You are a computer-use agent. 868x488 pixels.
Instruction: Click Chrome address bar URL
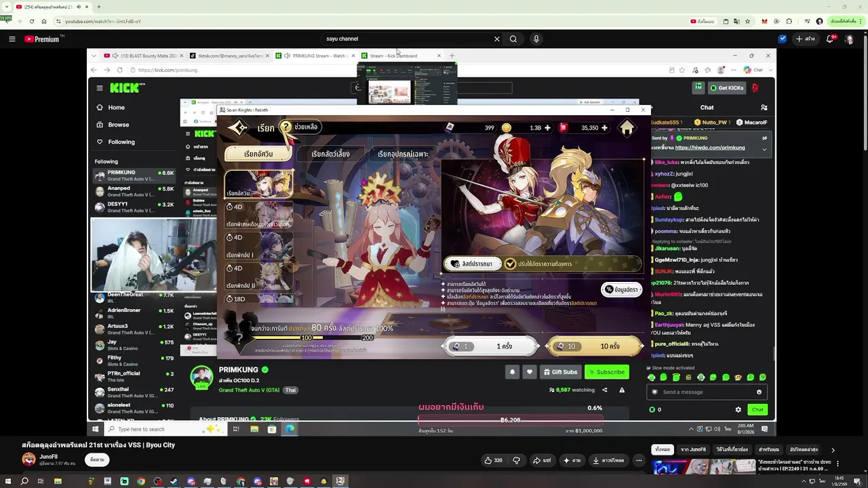[x=103, y=21]
